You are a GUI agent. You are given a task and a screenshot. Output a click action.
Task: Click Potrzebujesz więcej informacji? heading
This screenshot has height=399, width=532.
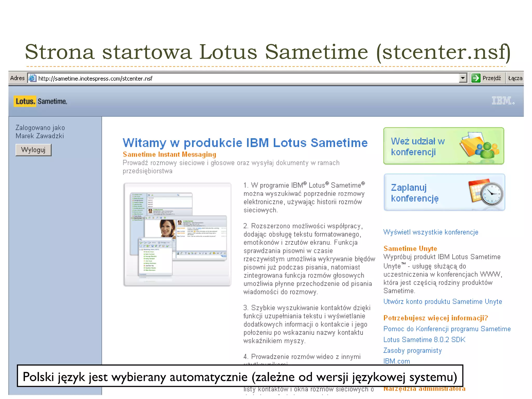(x=436, y=318)
